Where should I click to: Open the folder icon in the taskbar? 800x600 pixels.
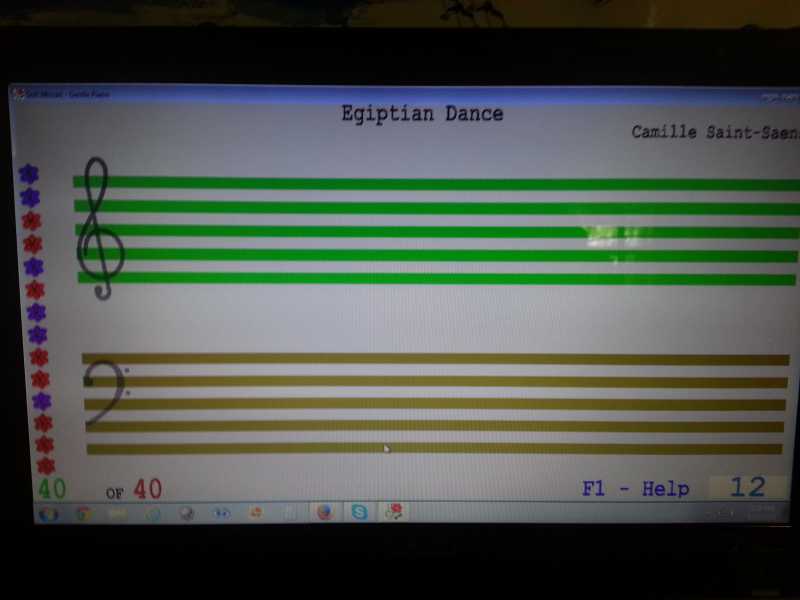click(118, 514)
